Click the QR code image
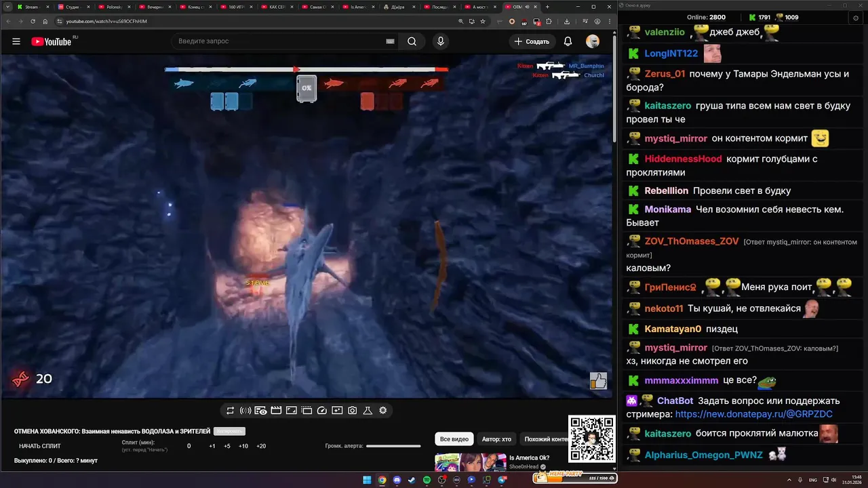The width and height of the screenshot is (868, 488). coord(591,439)
